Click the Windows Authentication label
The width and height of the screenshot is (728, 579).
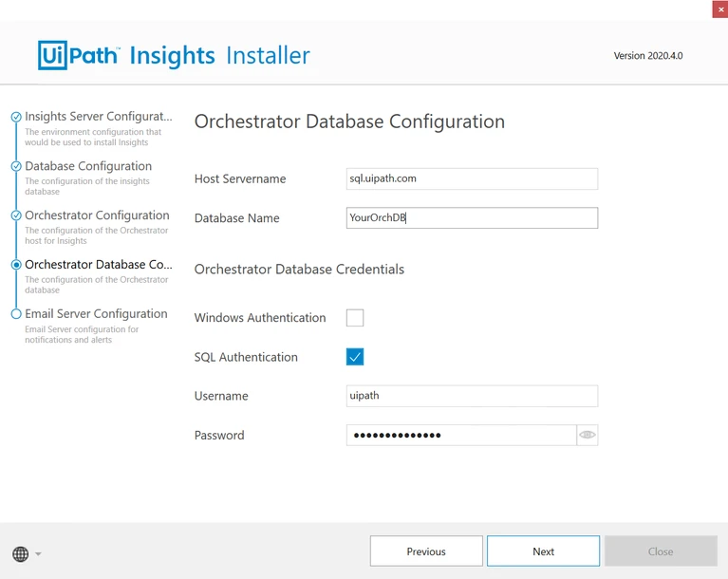click(x=260, y=318)
